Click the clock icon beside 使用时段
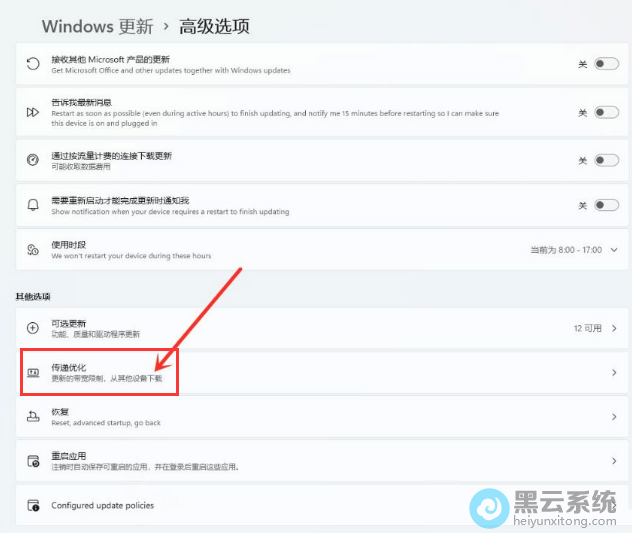 [33, 250]
